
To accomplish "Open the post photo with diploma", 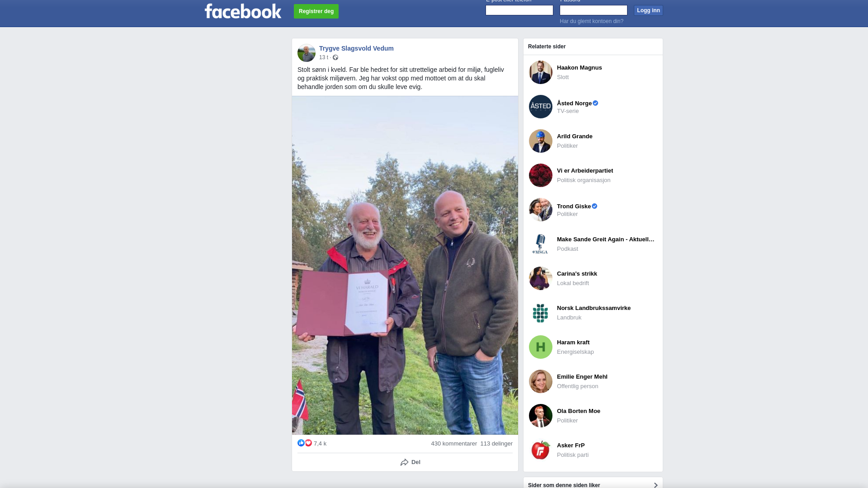I will [405, 265].
